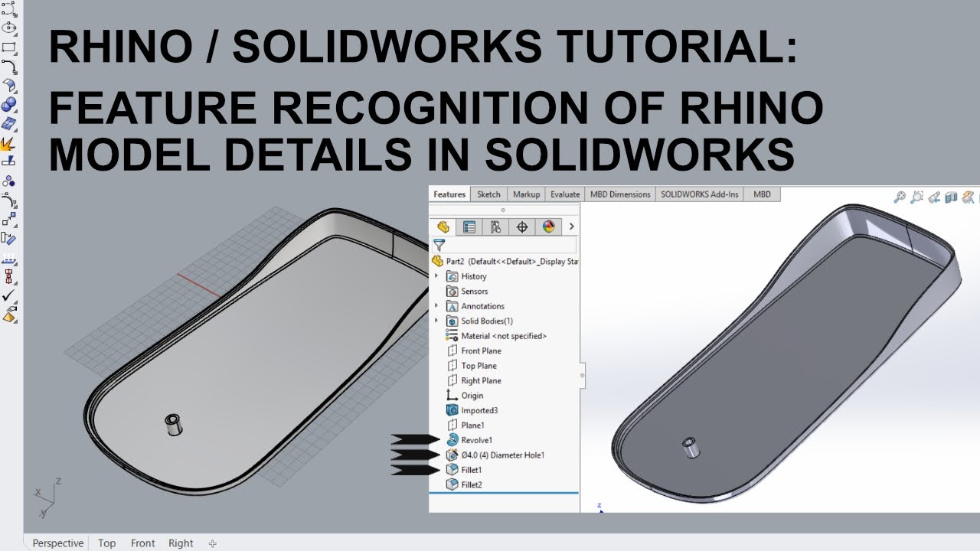980x551 pixels.
Task: Open the SOLIDWORKS Add-Ins tab
Action: (x=700, y=194)
